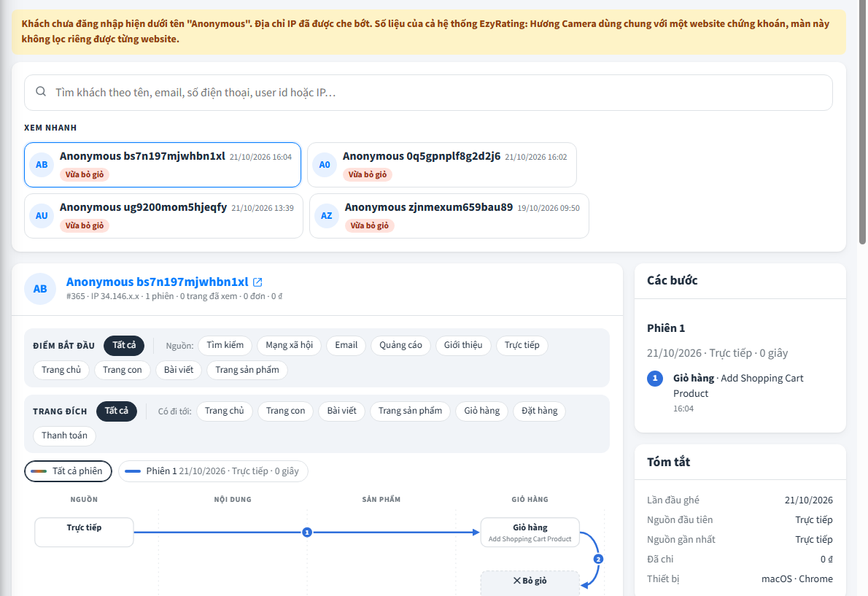The image size is (868, 596).
Task: Click the Trực tiếp source node in the flow
Action: 84,533
